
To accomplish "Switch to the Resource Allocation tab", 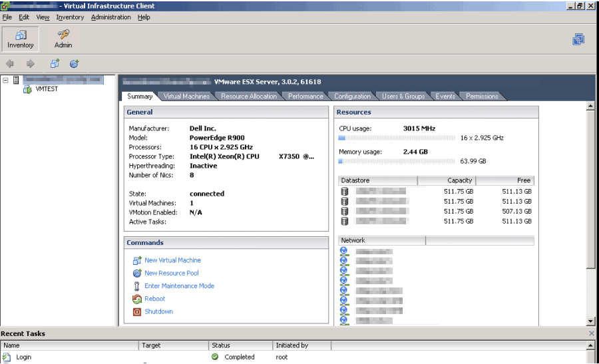I will pyautogui.click(x=249, y=96).
